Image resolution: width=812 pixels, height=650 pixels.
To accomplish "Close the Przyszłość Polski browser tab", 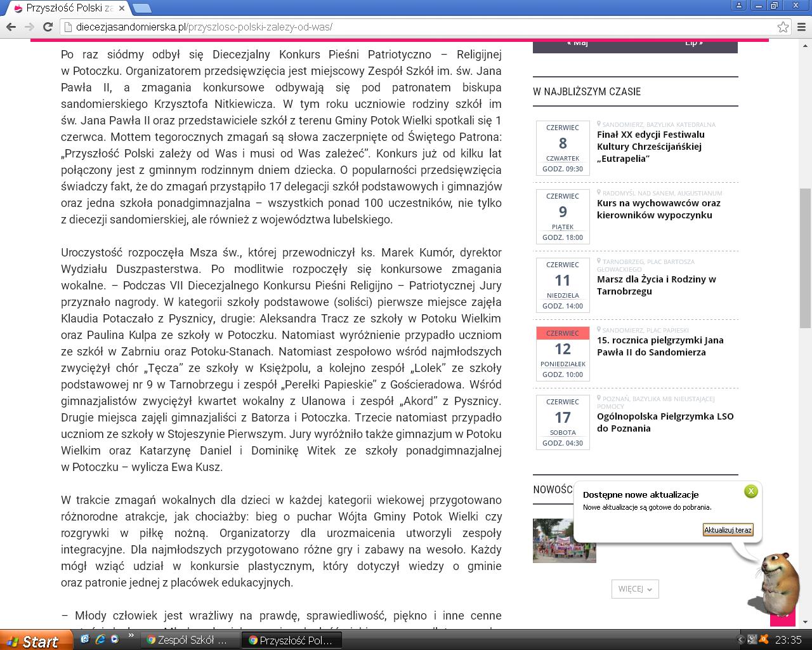I will point(122,8).
